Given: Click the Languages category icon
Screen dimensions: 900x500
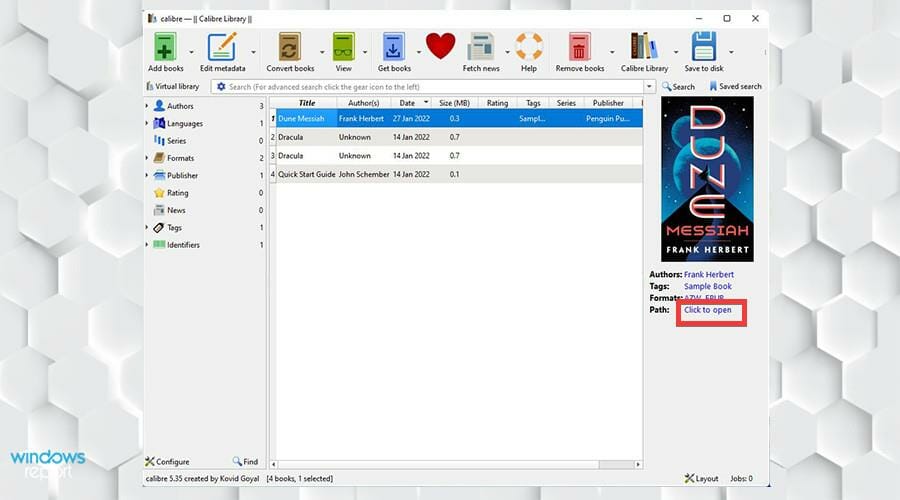Looking at the screenshot, I should tap(160, 123).
